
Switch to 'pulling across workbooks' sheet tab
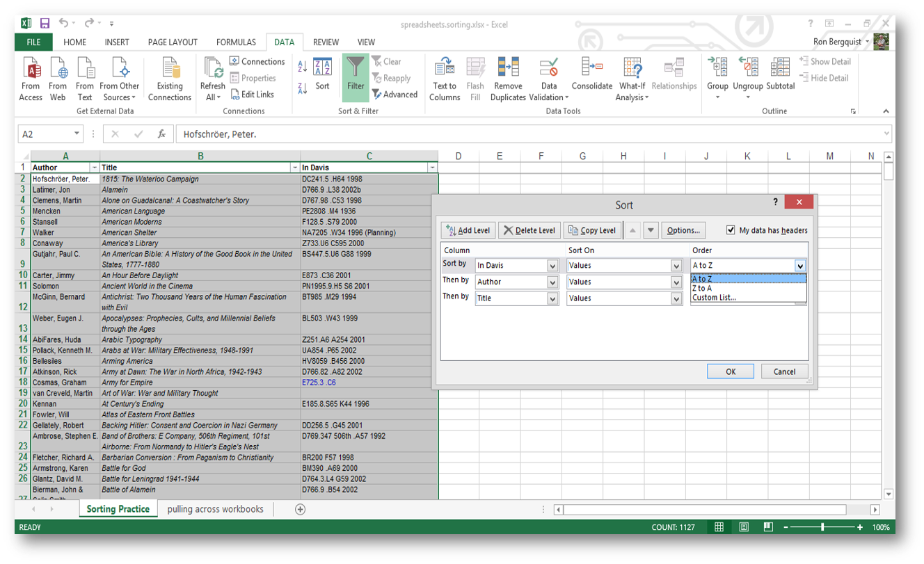coord(215,509)
